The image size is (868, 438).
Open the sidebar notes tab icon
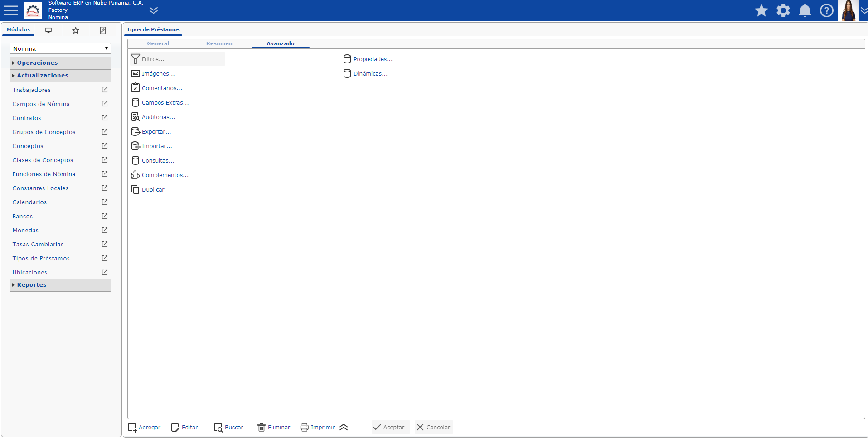(103, 30)
